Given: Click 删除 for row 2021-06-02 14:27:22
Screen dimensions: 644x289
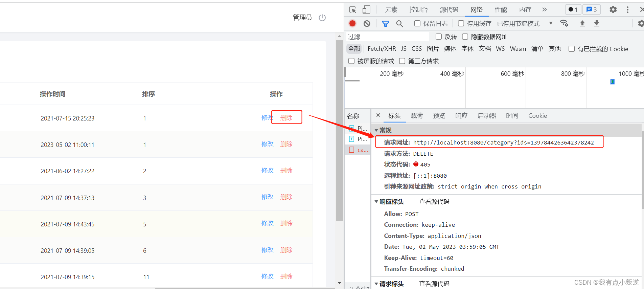Looking at the screenshot, I should click(x=286, y=170).
